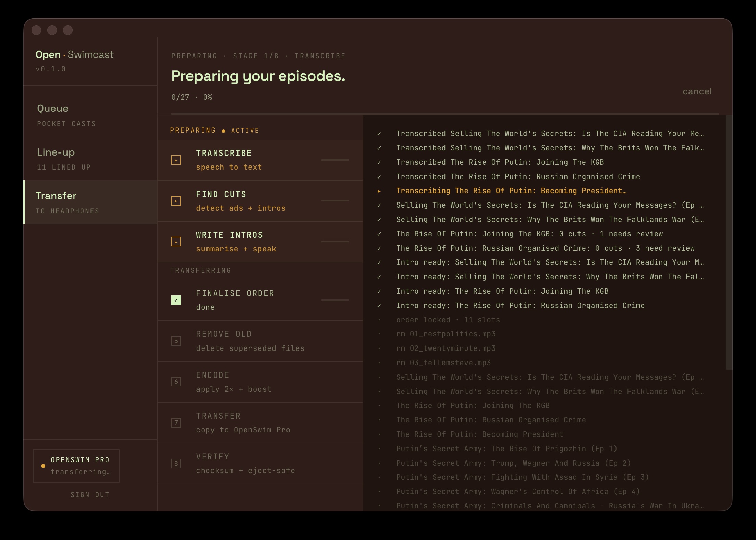Viewport: 756px width, 540px height.
Task: Select the ENCODE apply 2× boost stage
Action: 260,382
